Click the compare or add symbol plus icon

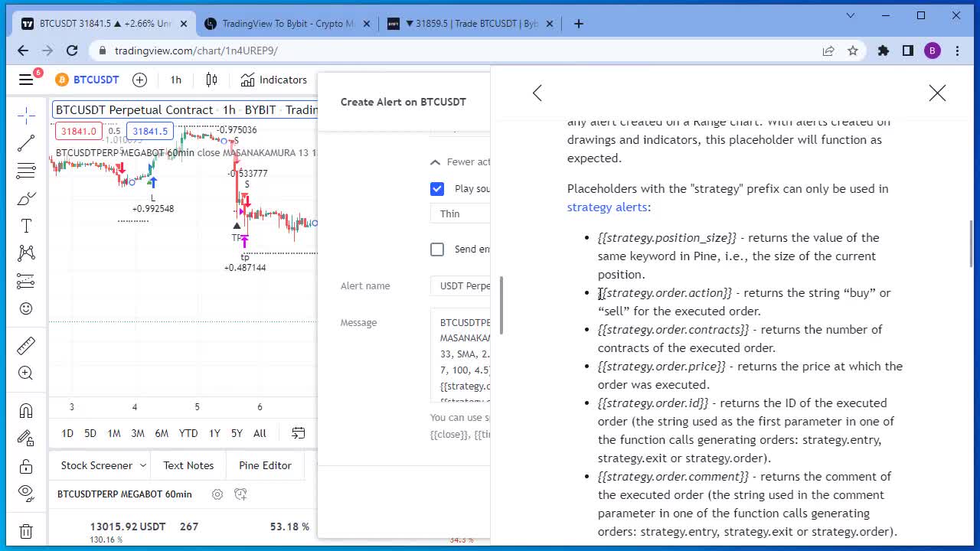coord(139,80)
